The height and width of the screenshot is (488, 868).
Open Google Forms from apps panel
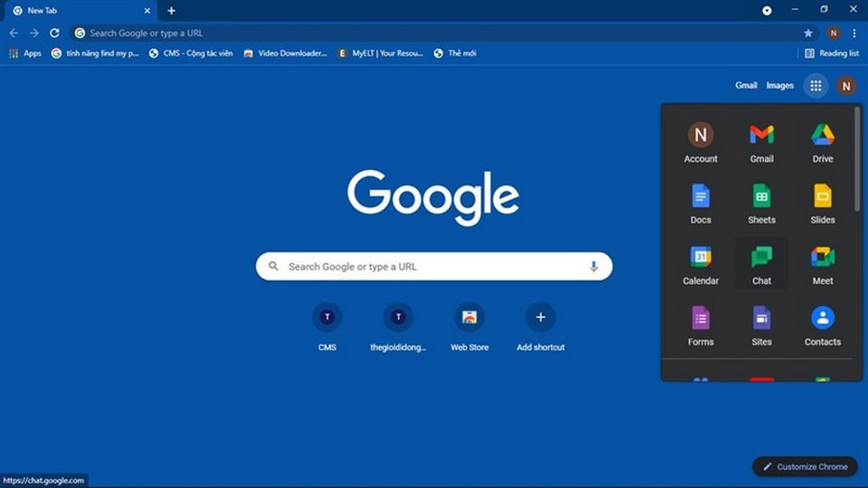[x=701, y=325]
